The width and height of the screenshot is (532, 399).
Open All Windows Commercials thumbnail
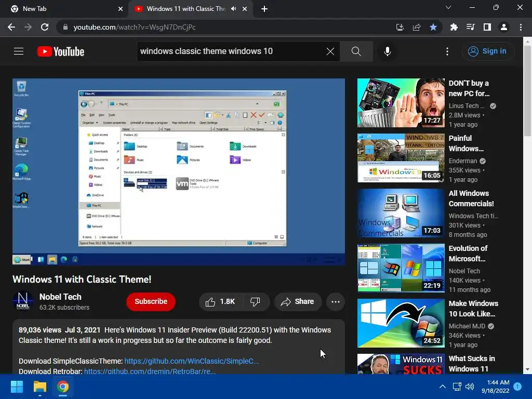(x=401, y=213)
